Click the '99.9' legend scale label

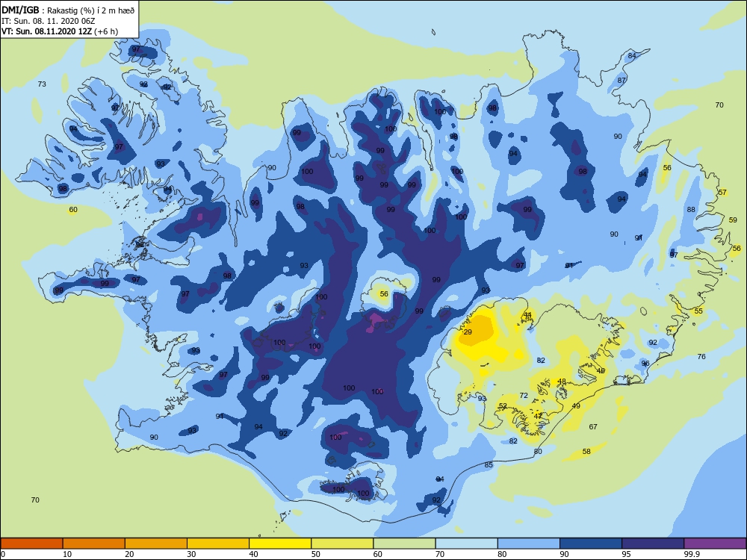pyautogui.click(x=691, y=554)
